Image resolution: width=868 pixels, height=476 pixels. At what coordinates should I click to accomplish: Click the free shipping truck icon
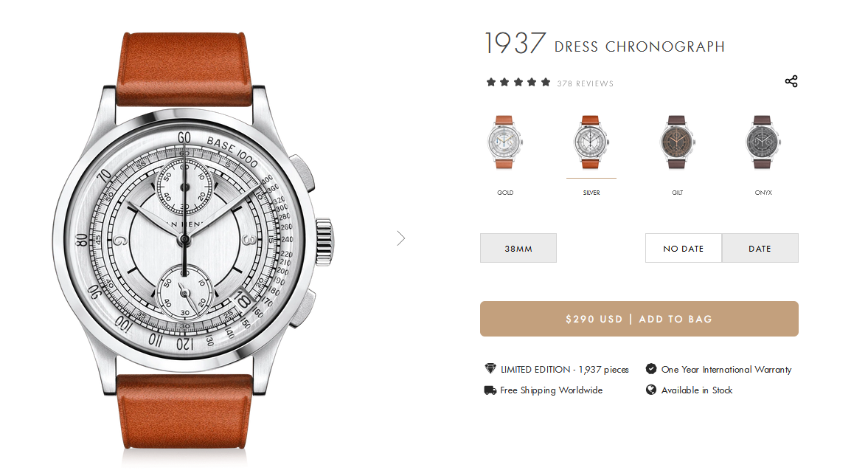click(490, 390)
